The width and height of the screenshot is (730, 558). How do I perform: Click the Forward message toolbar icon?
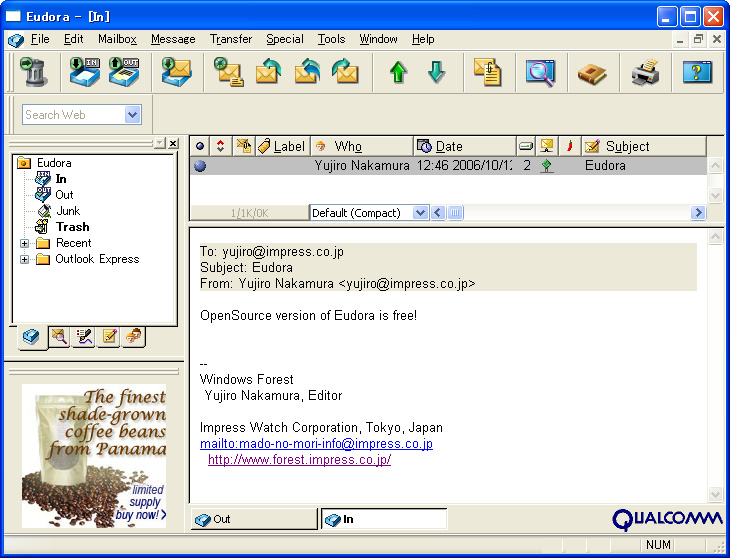(x=345, y=72)
